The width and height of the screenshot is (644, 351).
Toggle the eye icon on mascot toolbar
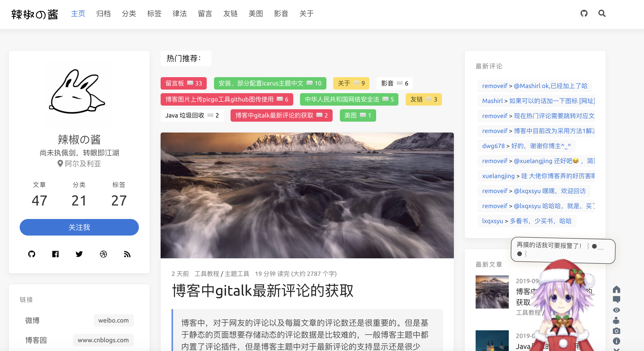pyautogui.click(x=616, y=310)
